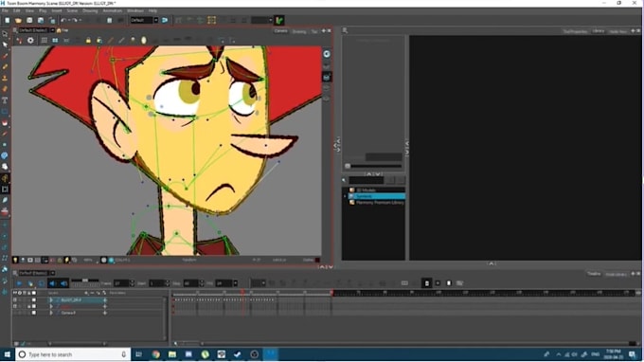Click the padlock icon in Camera view toolbar

88,40
